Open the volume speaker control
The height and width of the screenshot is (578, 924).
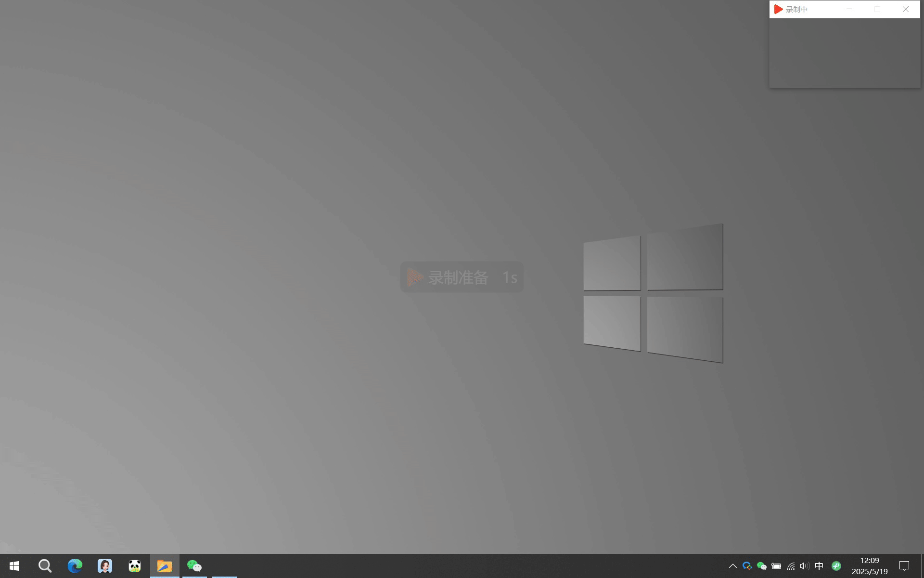(x=805, y=566)
